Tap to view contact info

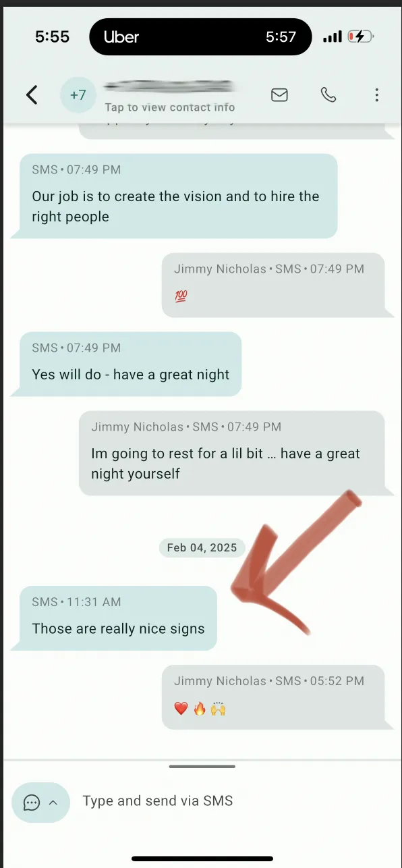tap(170, 107)
